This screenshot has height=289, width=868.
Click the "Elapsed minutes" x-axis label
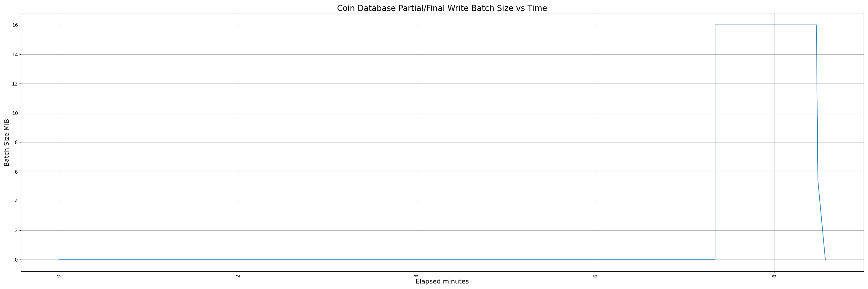pos(442,281)
